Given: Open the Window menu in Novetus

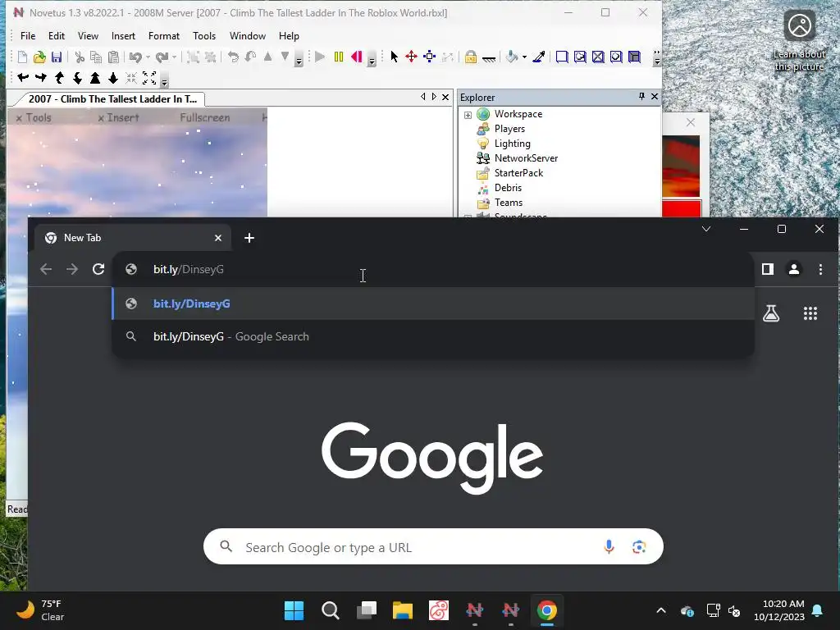Looking at the screenshot, I should coord(248,36).
